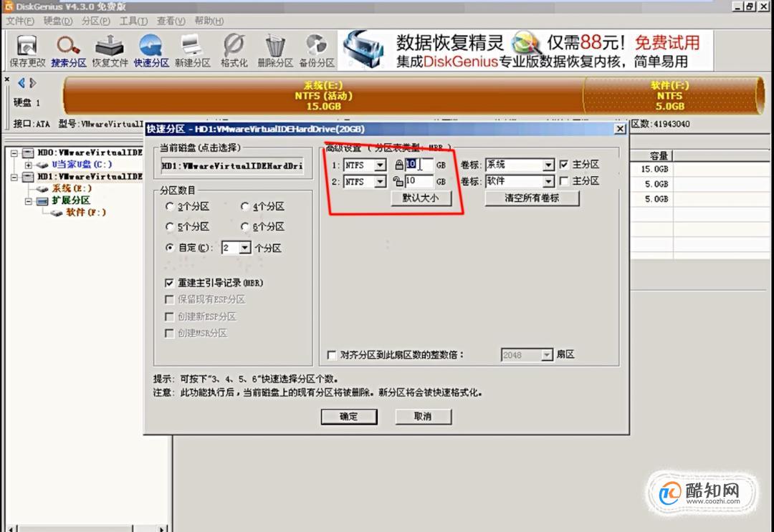
Task: Click the 取消 cancel button
Action: tap(423, 417)
